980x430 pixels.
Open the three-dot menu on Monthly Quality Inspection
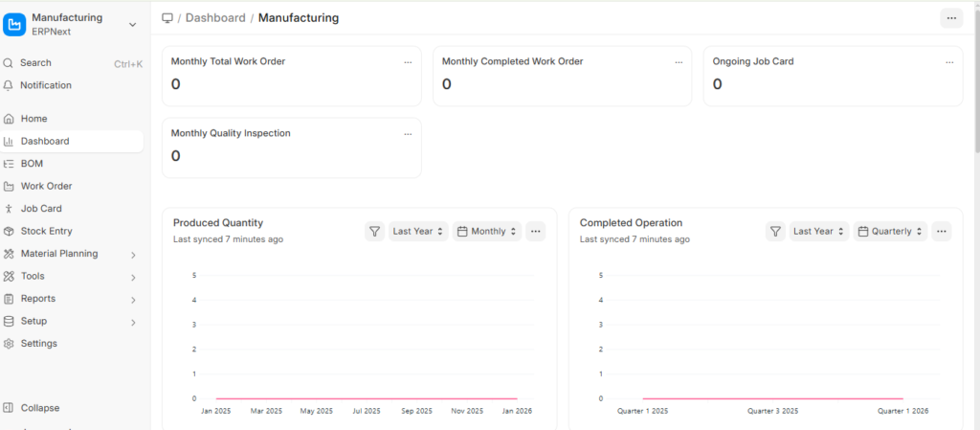(x=408, y=134)
